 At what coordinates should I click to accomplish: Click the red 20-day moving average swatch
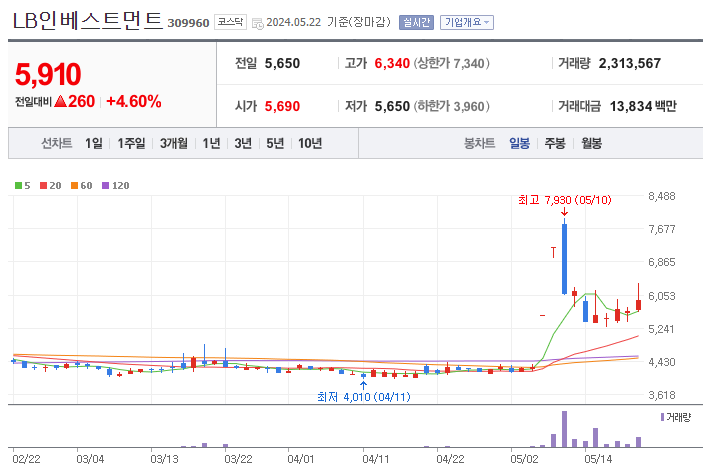[43, 186]
